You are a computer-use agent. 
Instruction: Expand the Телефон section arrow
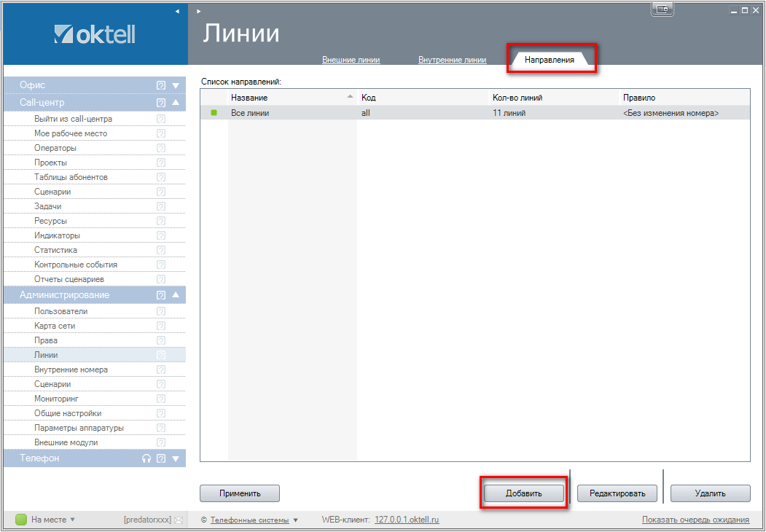pyautogui.click(x=176, y=459)
